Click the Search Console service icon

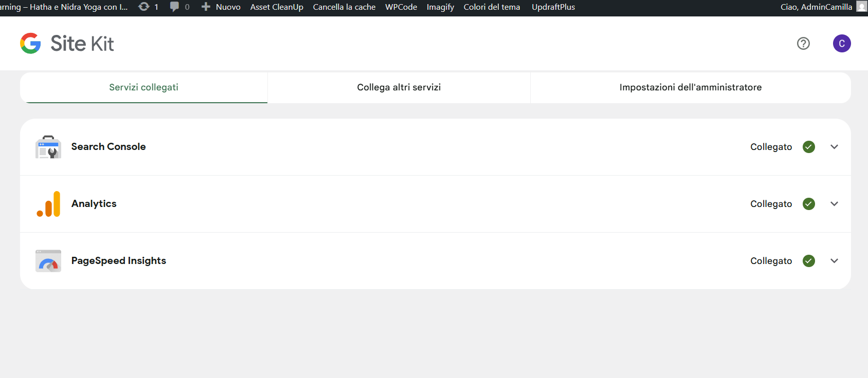(x=48, y=147)
